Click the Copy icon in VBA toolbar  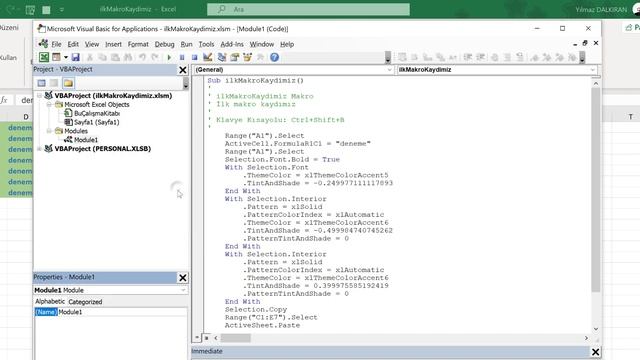102,58
